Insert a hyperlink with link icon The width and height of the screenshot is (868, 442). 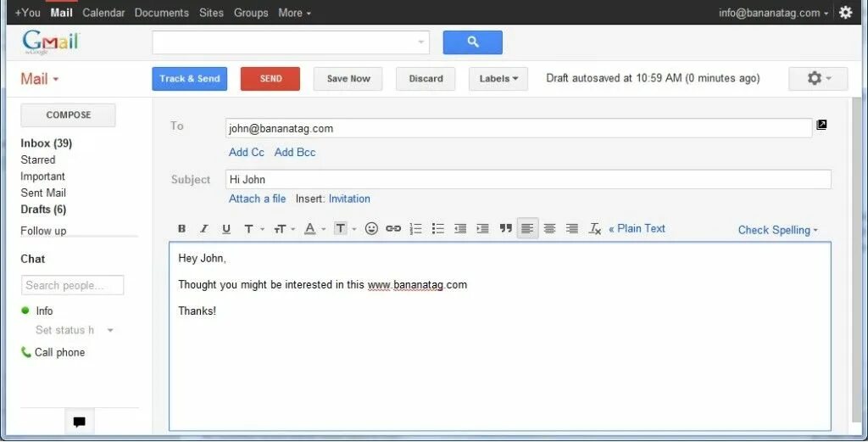click(393, 228)
